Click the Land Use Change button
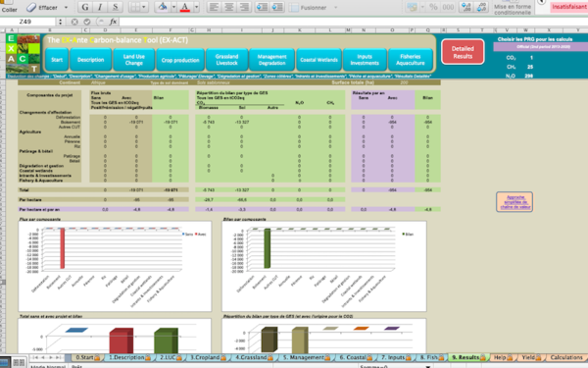 134,60
